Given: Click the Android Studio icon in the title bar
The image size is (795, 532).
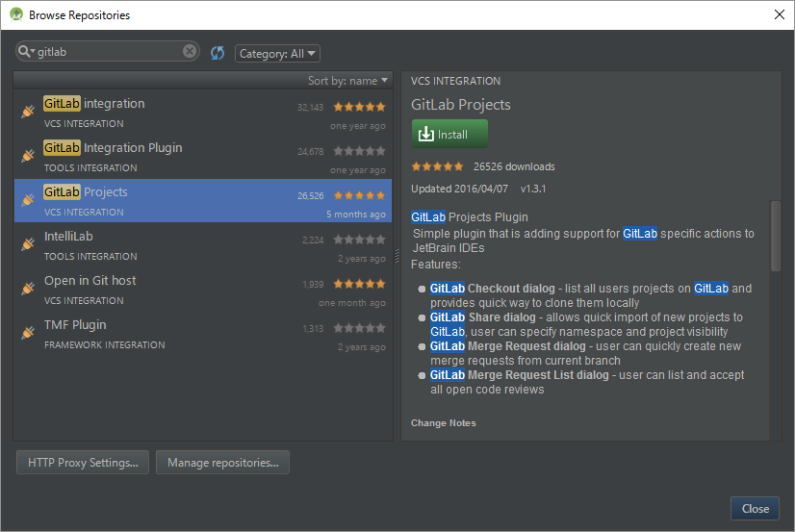Looking at the screenshot, I should pyautogui.click(x=16, y=14).
